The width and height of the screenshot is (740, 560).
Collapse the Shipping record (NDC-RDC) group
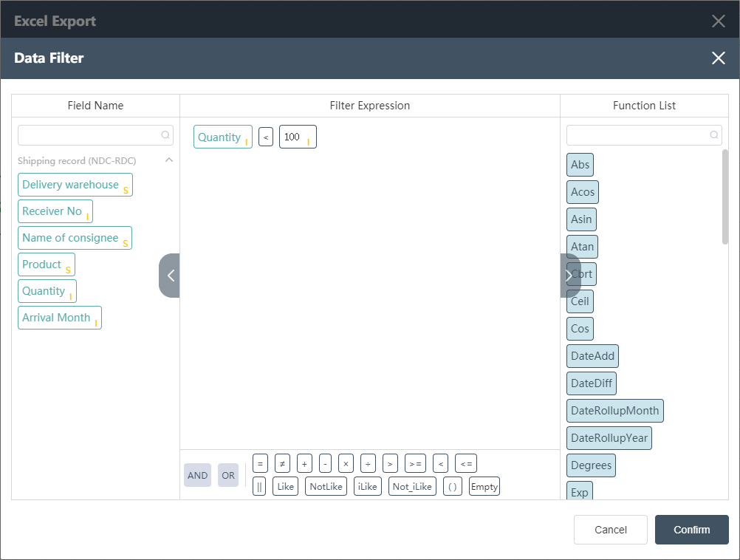click(169, 160)
